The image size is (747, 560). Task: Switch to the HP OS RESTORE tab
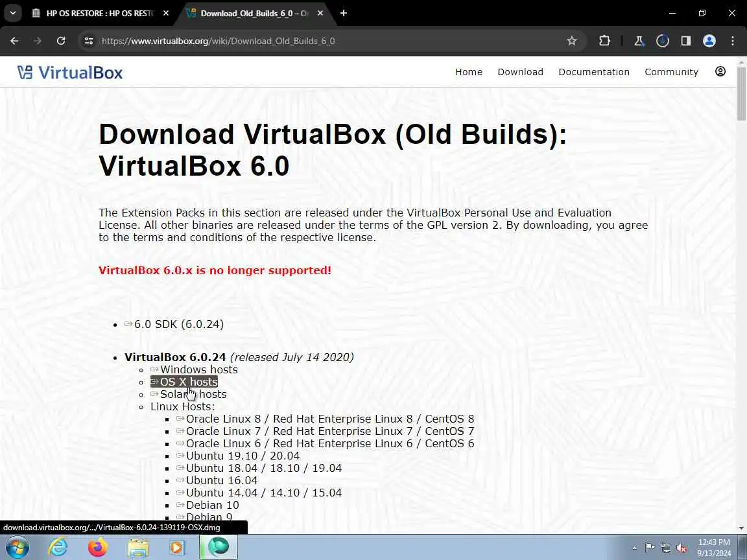(x=100, y=14)
